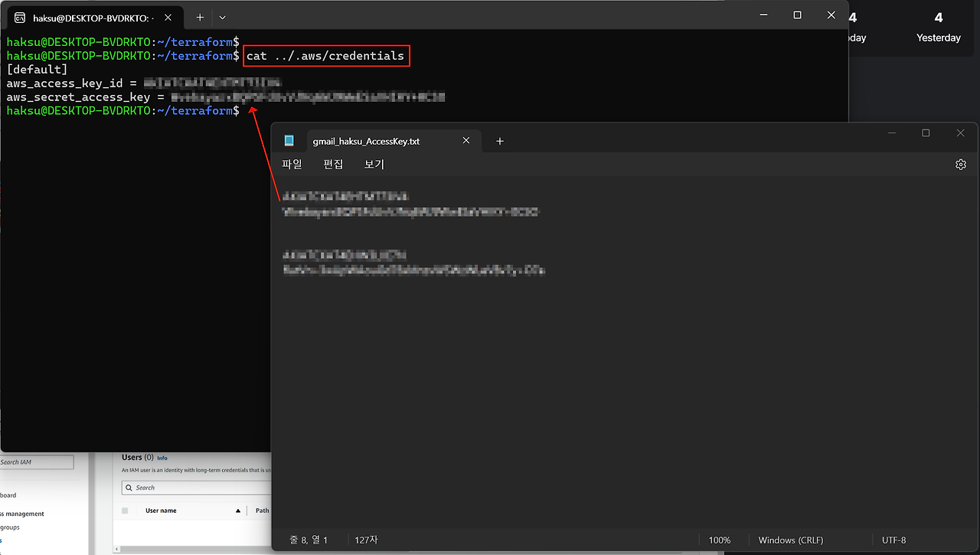Toggle the select-all users checkbox
This screenshot has height=555, width=980.
tap(125, 511)
